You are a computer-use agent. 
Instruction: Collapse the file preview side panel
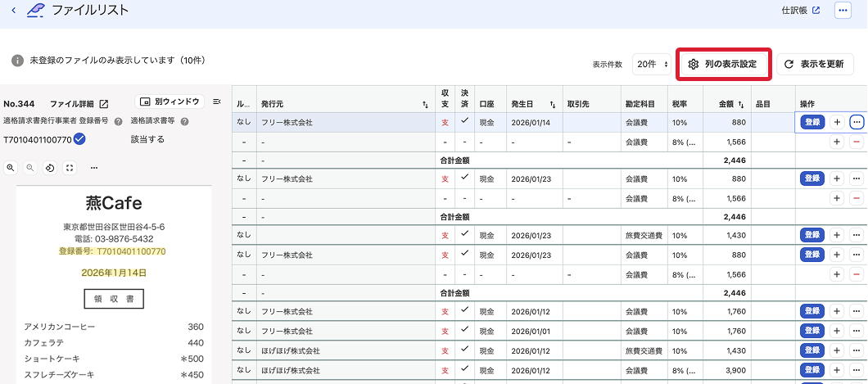[216, 102]
